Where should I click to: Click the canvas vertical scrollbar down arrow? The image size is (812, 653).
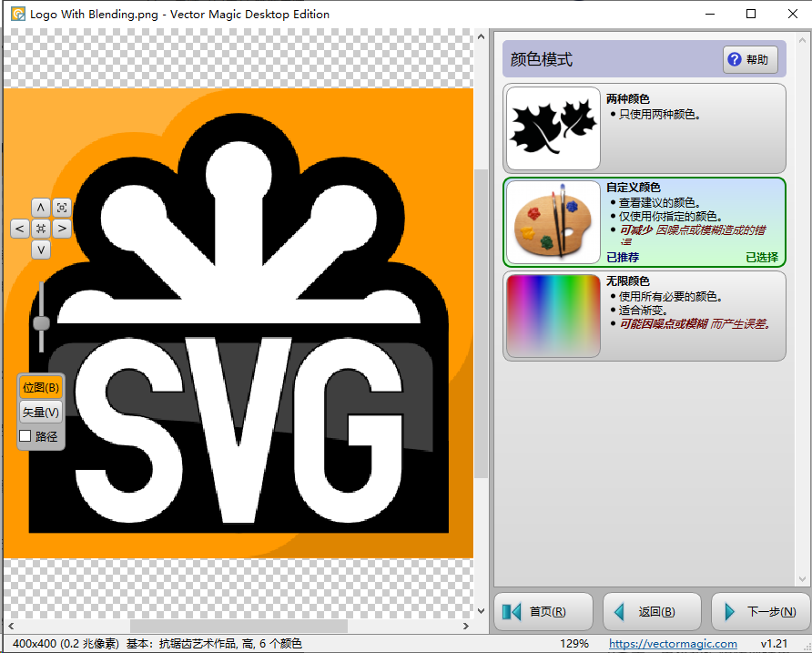click(x=481, y=610)
